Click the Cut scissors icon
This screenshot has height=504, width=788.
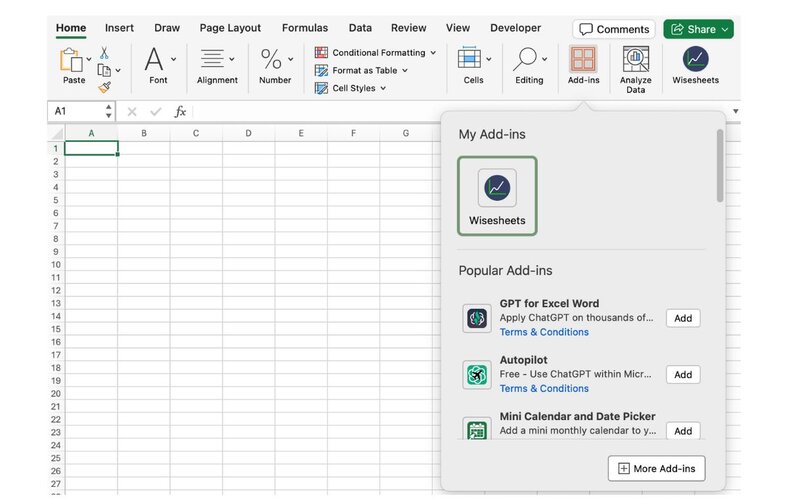tap(104, 53)
